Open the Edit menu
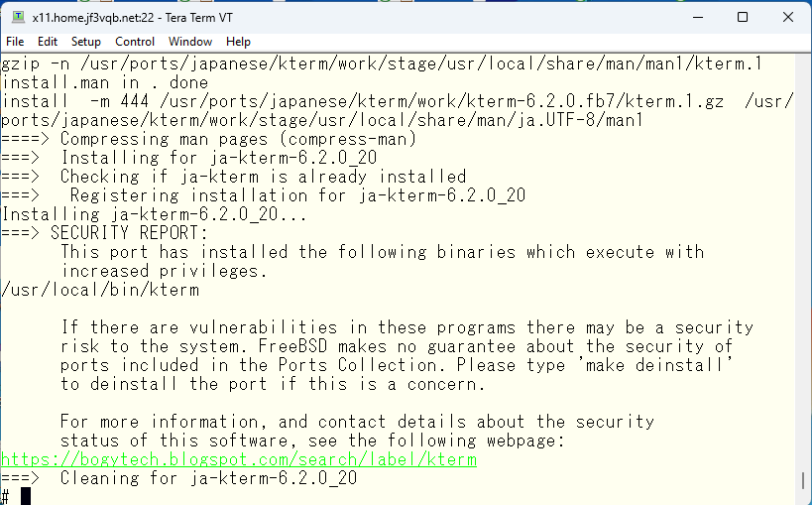Image resolution: width=812 pixels, height=505 pixels. 48,42
